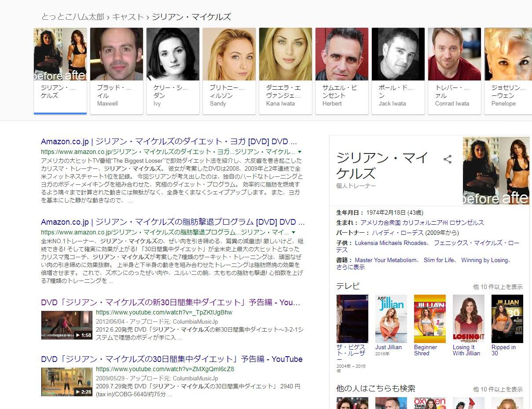The width and height of the screenshot is (532, 409).
Task: Open the 新30日間集中ダイエット 予告編 video title
Action: coord(171,303)
